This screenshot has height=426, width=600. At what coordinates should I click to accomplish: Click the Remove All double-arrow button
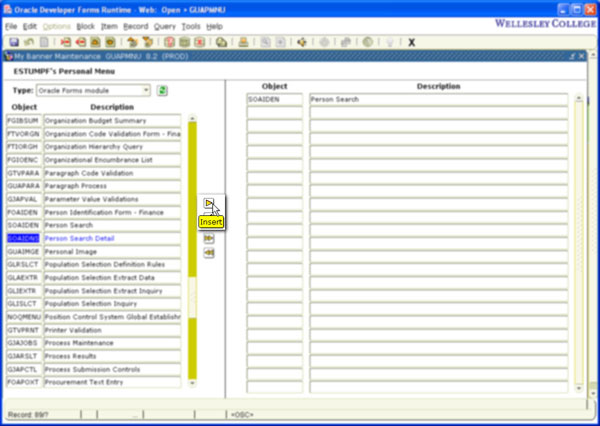coord(209,253)
